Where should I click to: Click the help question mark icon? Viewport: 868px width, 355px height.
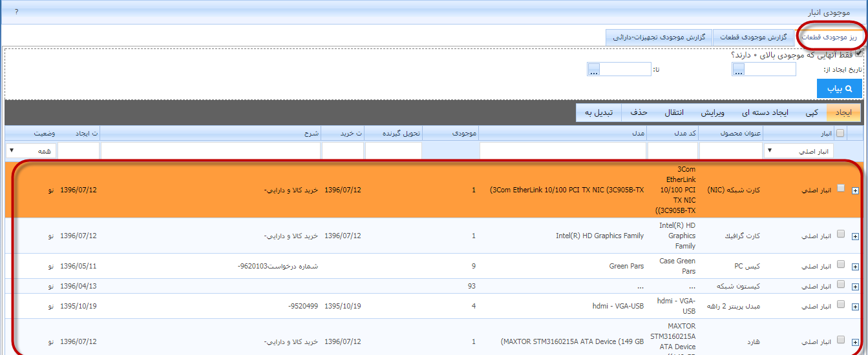[x=16, y=12]
